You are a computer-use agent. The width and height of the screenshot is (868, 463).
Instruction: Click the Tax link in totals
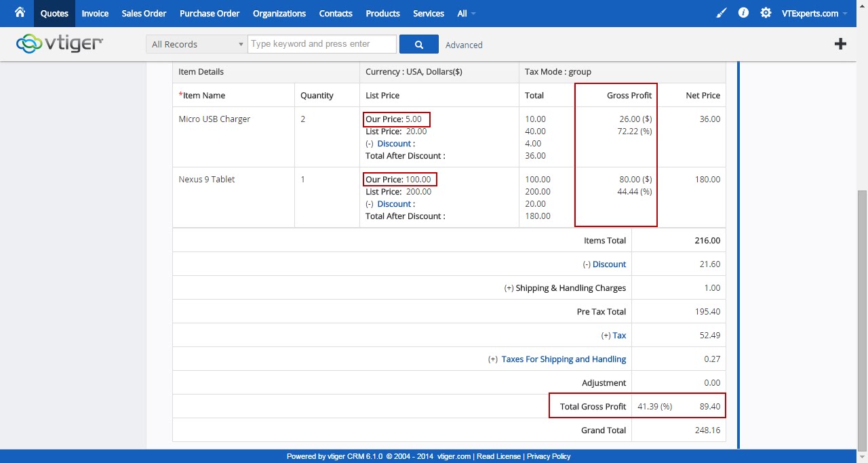pyautogui.click(x=619, y=336)
